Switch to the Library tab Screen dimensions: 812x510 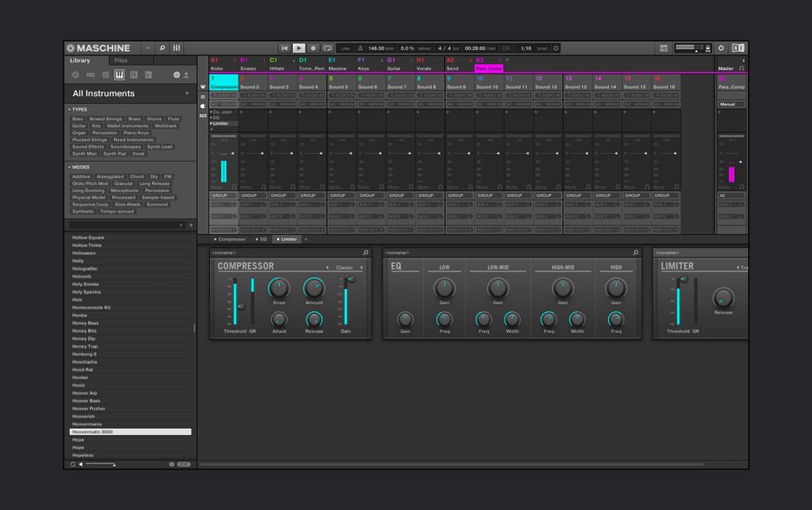point(79,61)
